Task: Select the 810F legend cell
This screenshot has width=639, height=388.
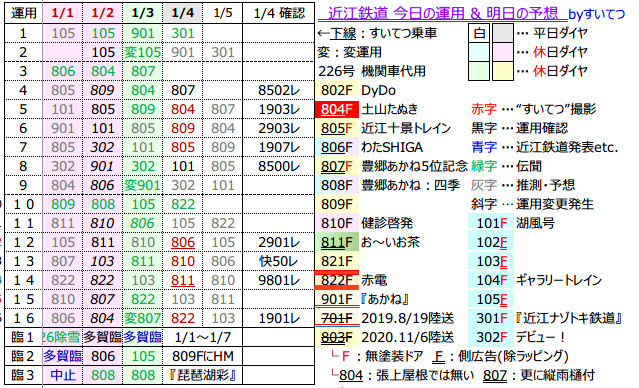Action: click(x=337, y=223)
